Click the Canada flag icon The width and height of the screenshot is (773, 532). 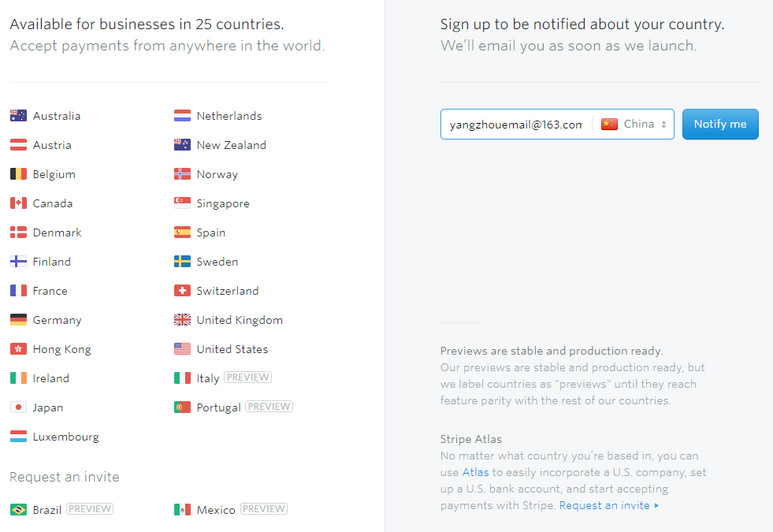tap(18, 203)
